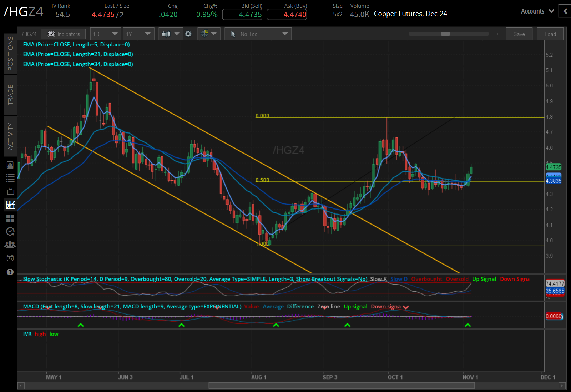Click the follow traders people icon
The height and width of the screenshot is (392, 571).
point(10,245)
